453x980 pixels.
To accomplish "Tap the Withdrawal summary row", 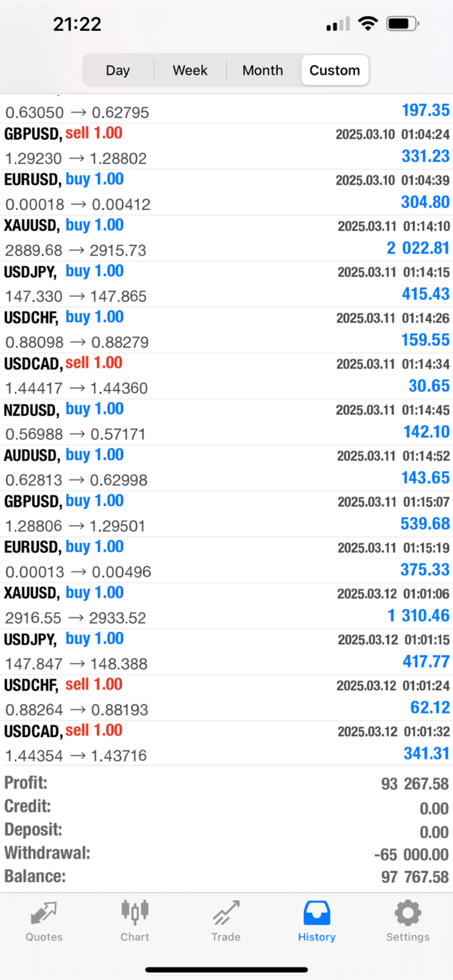I will pos(227,853).
